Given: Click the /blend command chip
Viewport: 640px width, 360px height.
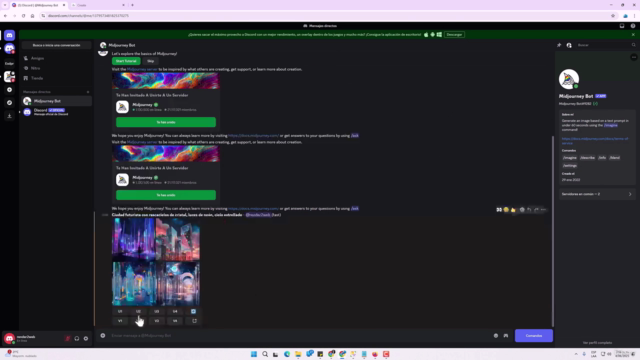Looking at the screenshot, I should click(x=615, y=158).
